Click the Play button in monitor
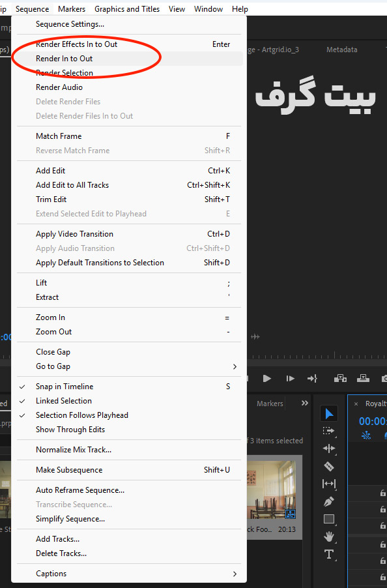This screenshot has height=588, width=387. pos(266,378)
